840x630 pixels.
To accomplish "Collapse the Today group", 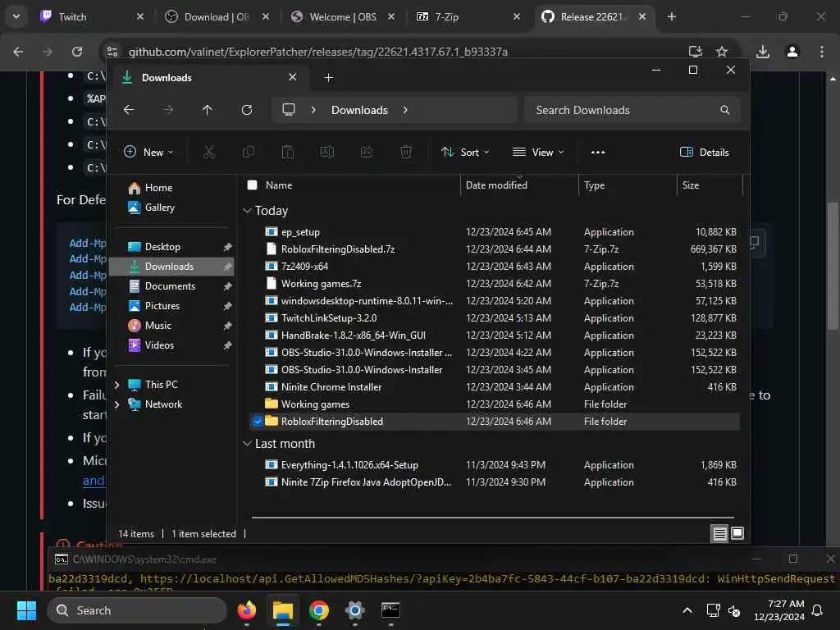I will click(x=247, y=211).
